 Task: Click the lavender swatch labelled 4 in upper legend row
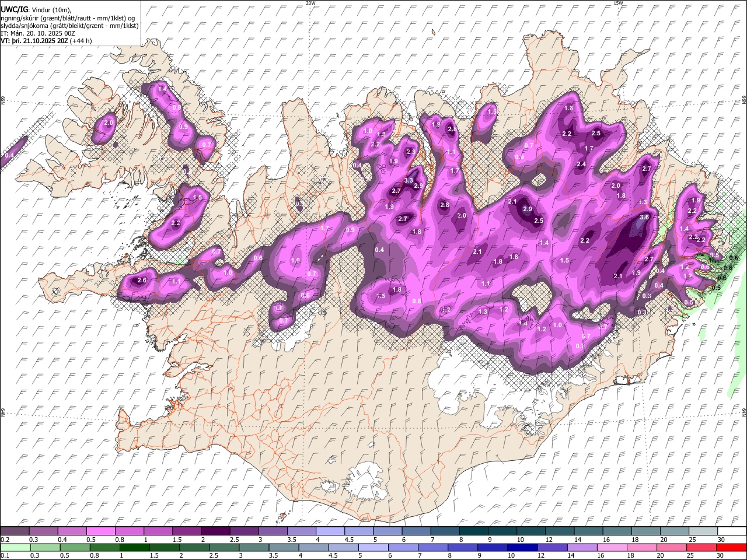click(330, 531)
